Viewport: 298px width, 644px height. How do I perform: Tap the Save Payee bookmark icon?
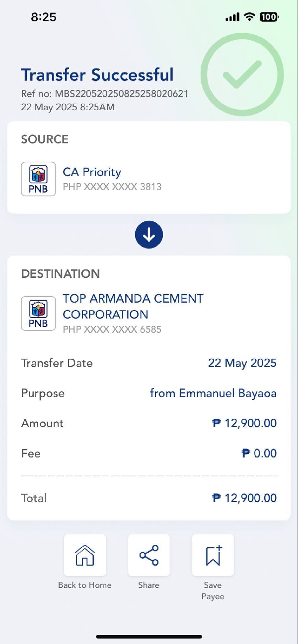tap(213, 555)
